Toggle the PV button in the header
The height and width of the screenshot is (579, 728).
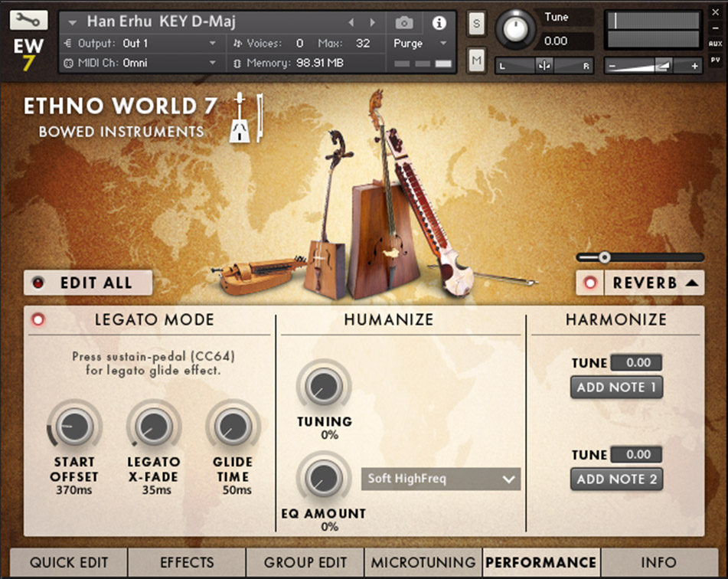(x=716, y=60)
